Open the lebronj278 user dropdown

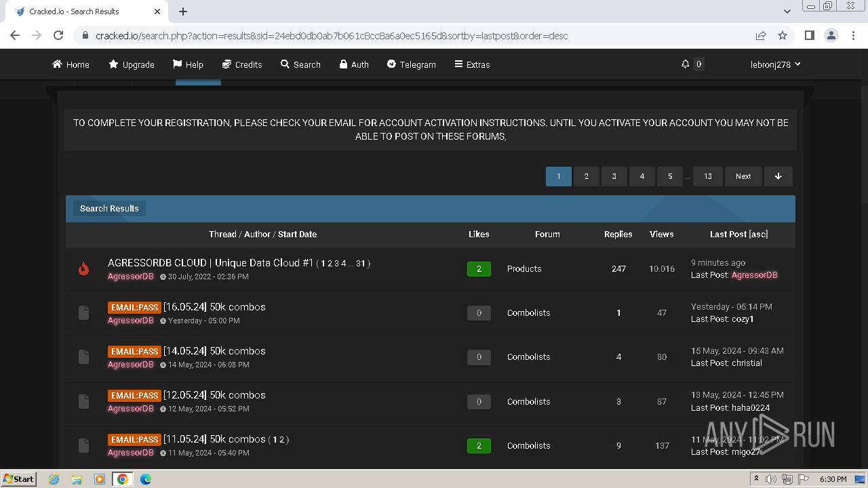tap(775, 64)
